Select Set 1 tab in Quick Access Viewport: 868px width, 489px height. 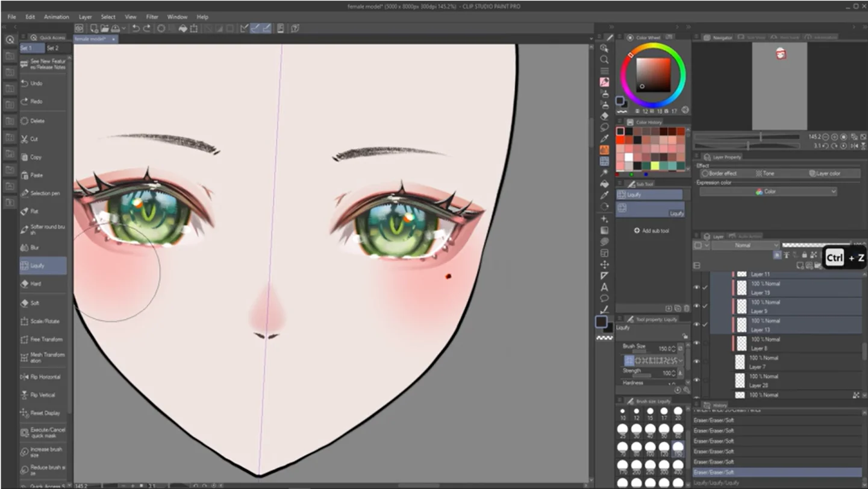point(33,48)
